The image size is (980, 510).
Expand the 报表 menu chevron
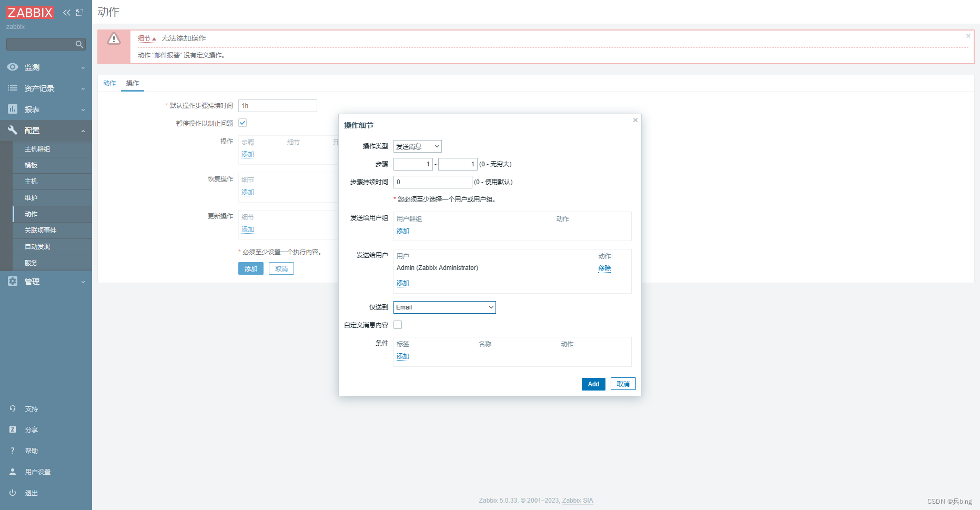point(83,109)
